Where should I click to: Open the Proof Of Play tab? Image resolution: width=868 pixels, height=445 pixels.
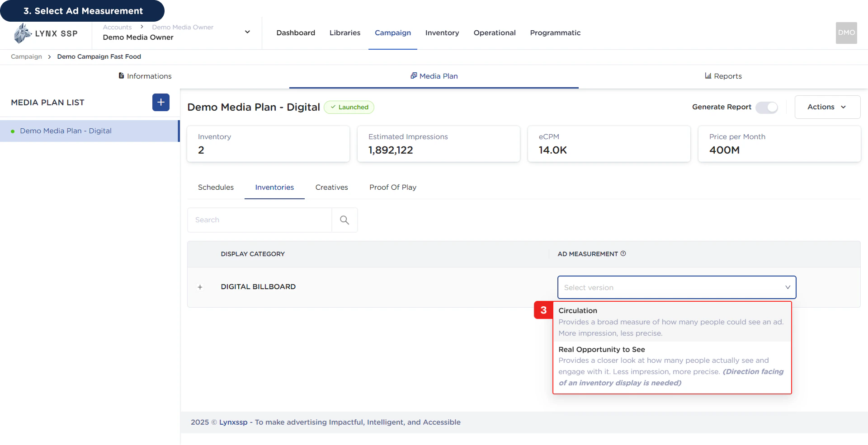click(x=392, y=187)
